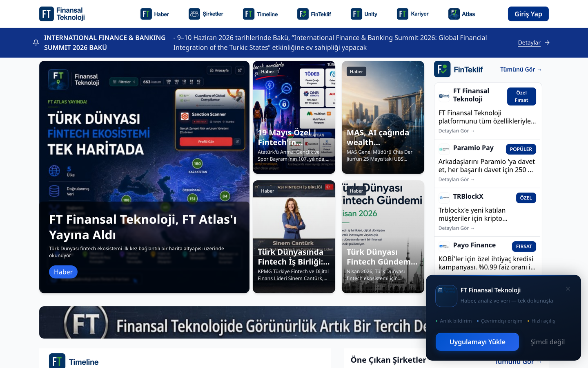The width and height of the screenshot is (588, 368).
Task: Click Detayları Gör under FT Finansal Teknoloji offer
Action: tap(457, 131)
